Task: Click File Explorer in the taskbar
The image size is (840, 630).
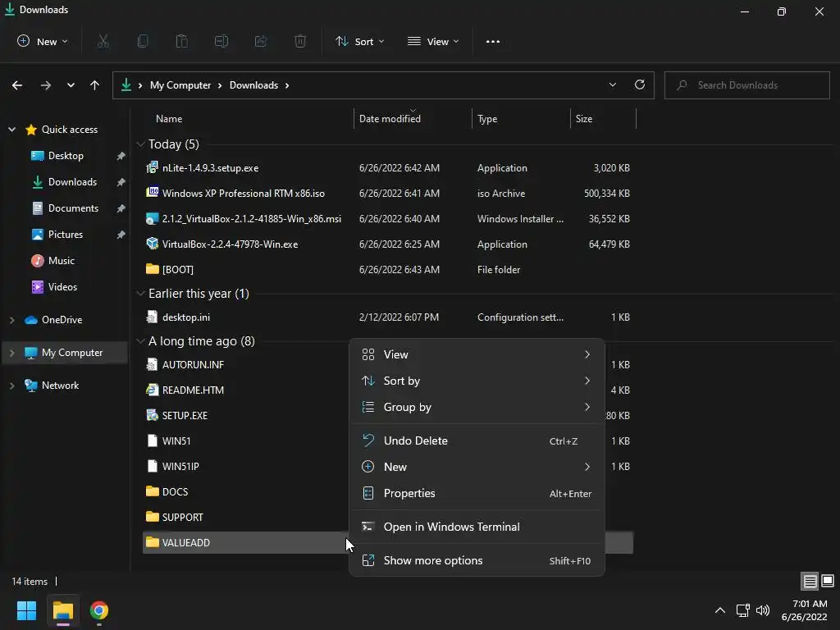Action: click(63, 610)
